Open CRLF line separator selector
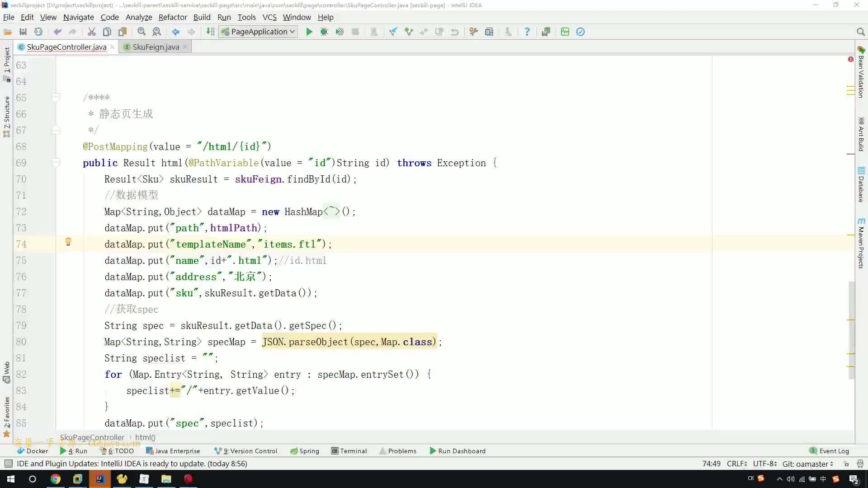Screen dimensions: 868x488 pyautogui.click(x=737, y=464)
